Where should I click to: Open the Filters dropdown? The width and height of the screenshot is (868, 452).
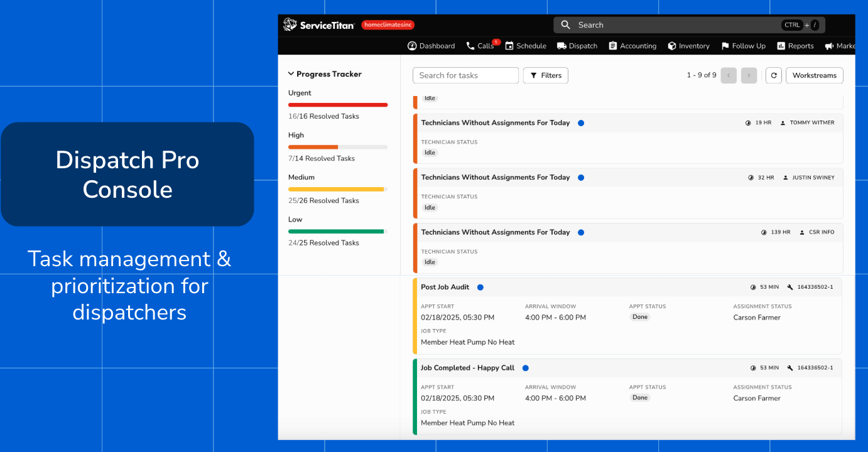point(545,75)
